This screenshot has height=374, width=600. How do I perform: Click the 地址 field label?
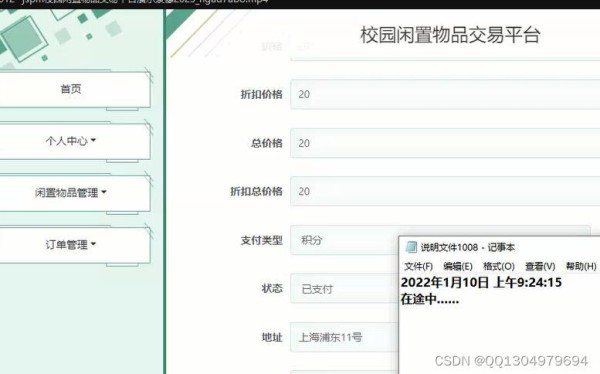(272, 337)
